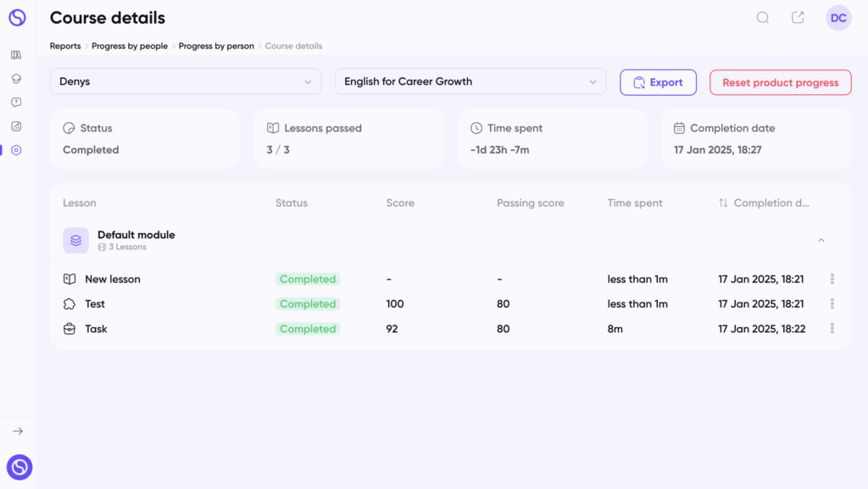Open the search icon in header
This screenshot has height=489, width=868.
tap(763, 18)
